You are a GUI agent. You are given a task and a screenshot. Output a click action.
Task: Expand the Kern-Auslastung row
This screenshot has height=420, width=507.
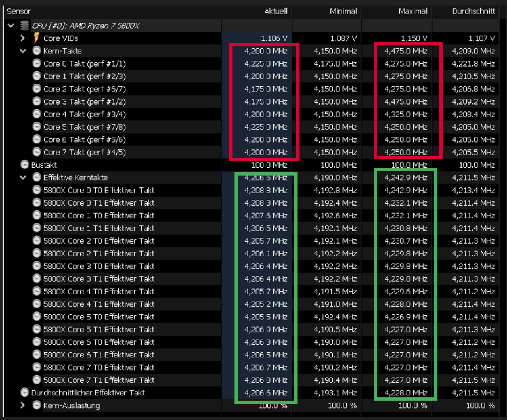[23, 405]
